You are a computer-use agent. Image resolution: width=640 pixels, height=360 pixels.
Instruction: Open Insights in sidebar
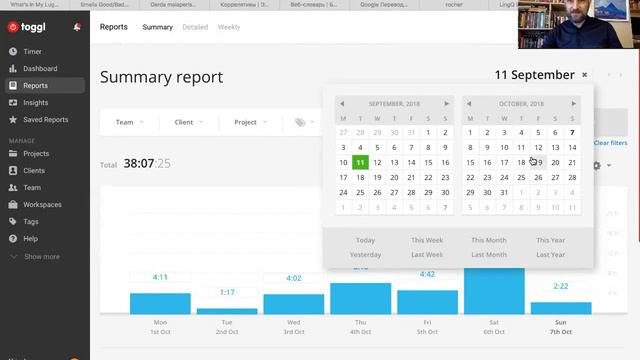click(36, 102)
